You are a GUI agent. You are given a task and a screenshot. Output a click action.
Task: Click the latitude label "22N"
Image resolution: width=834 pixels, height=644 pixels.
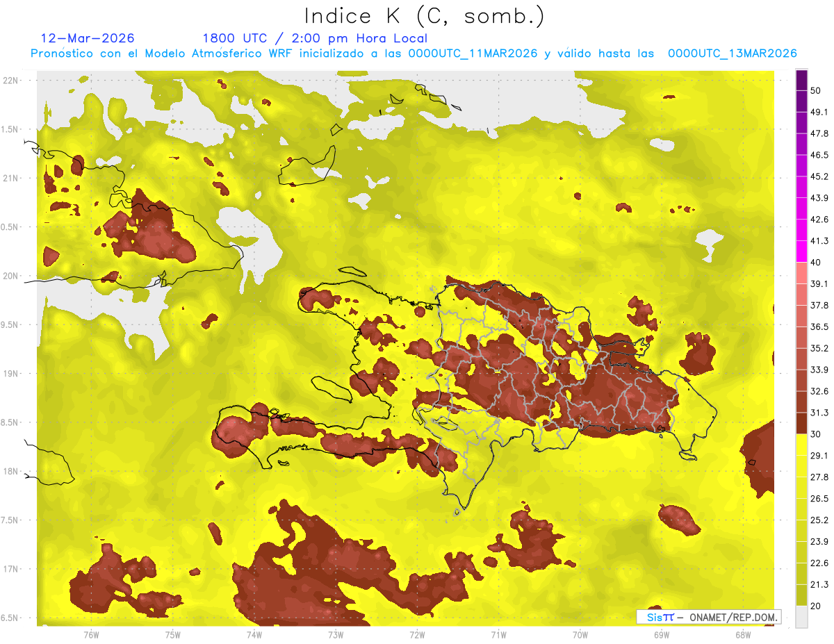tap(10, 81)
